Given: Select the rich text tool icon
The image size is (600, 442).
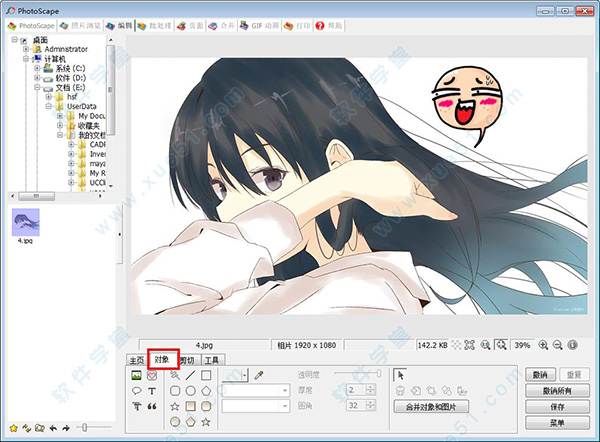Looking at the screenshot, I should 137,406.
